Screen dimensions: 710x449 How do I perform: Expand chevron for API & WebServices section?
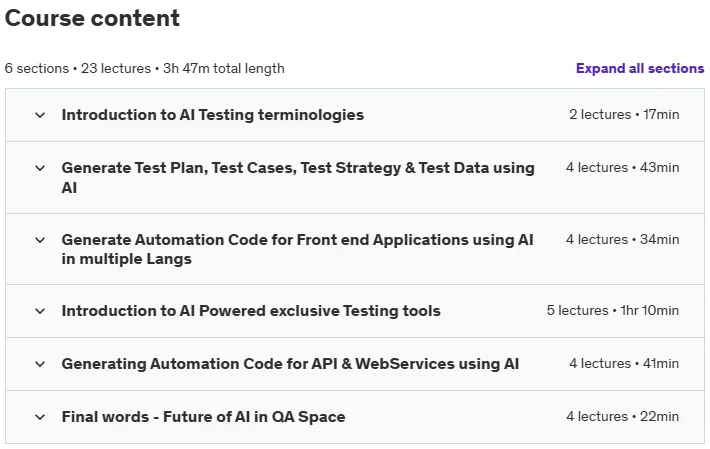click(x=40, y=364)
